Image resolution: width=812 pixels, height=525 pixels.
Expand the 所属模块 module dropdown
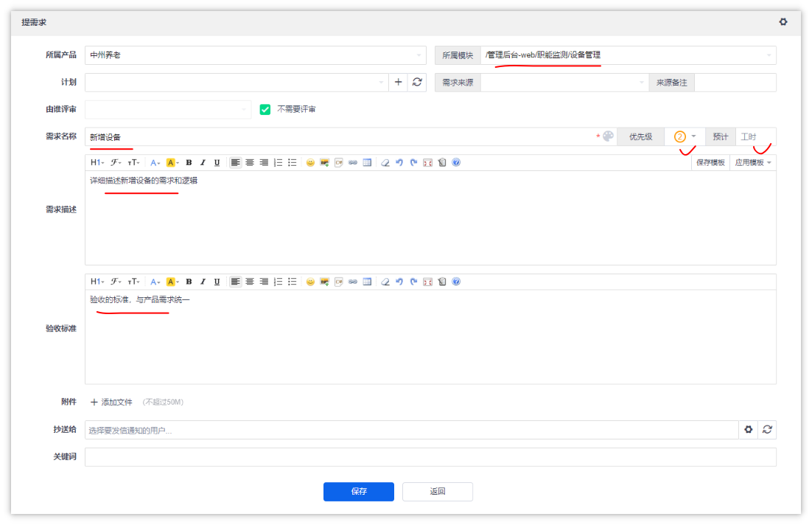[629, 55]
